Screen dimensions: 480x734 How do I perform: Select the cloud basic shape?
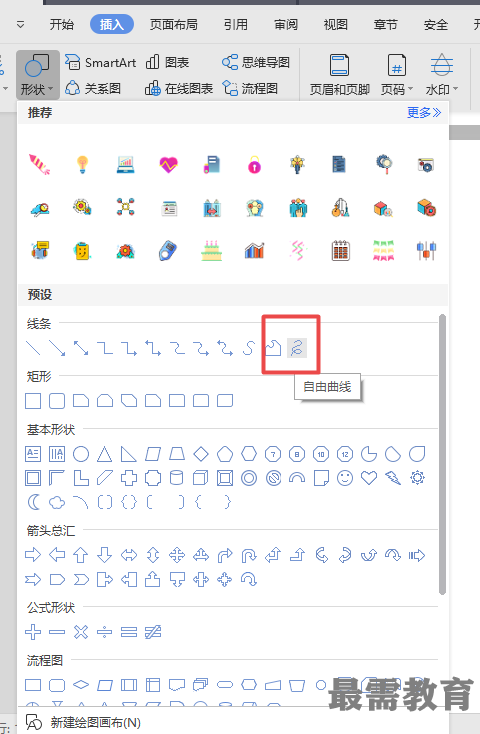coord(57,502)
